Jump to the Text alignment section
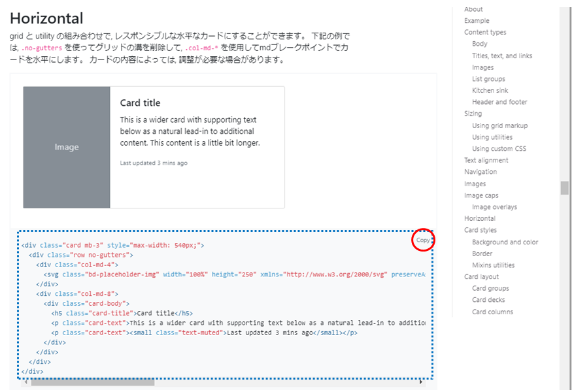572x392 pixels. coord(486,160)
